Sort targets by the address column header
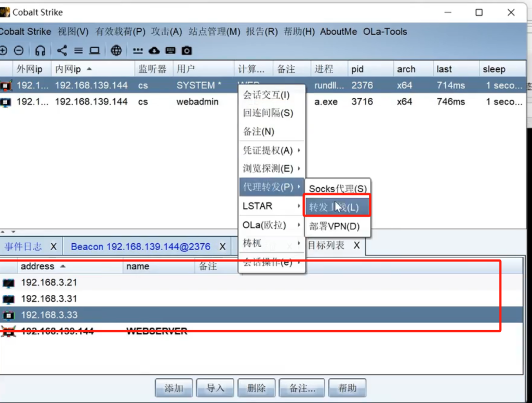The image size is (532, 403). point(70,267)
